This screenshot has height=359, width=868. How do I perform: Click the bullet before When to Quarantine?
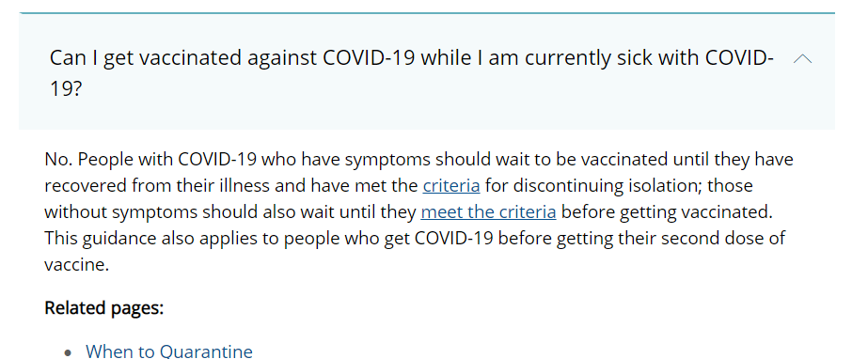(x=68, y=352)
